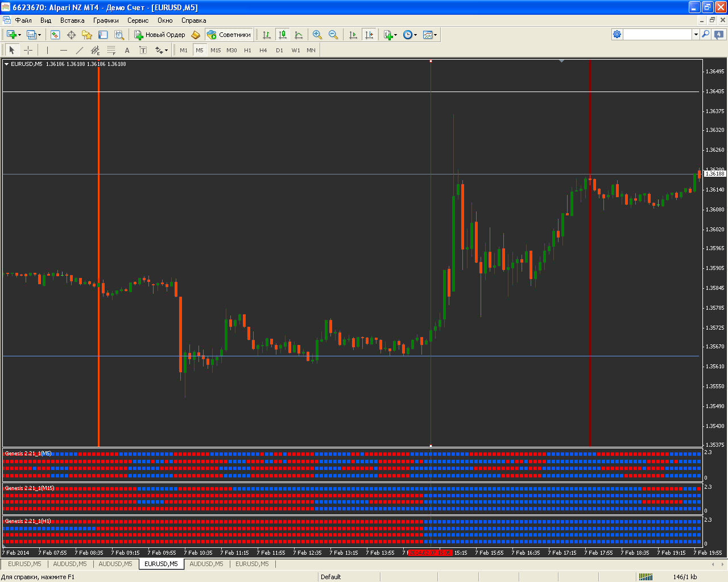728x582 pixels.
Task: Click the blue gear icon near search
Action: tap(617, 34)
